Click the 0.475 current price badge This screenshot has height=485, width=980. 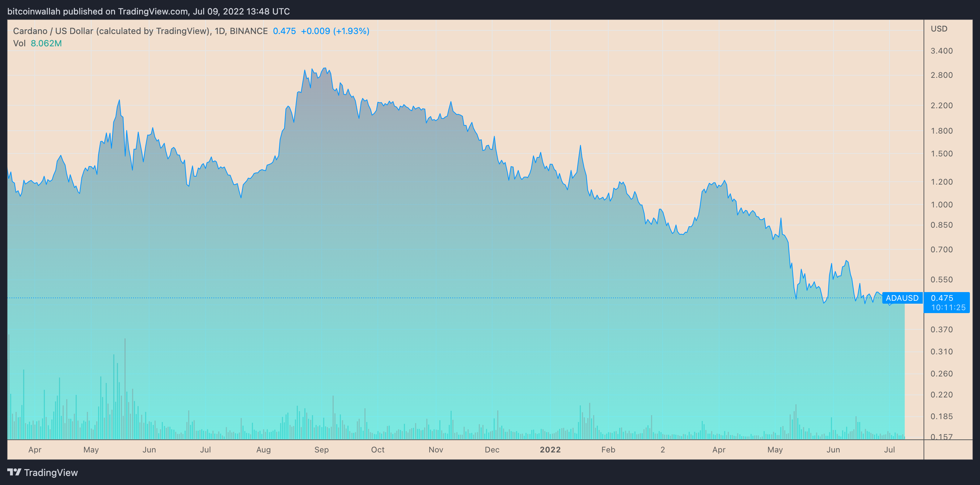coord(942,298)
